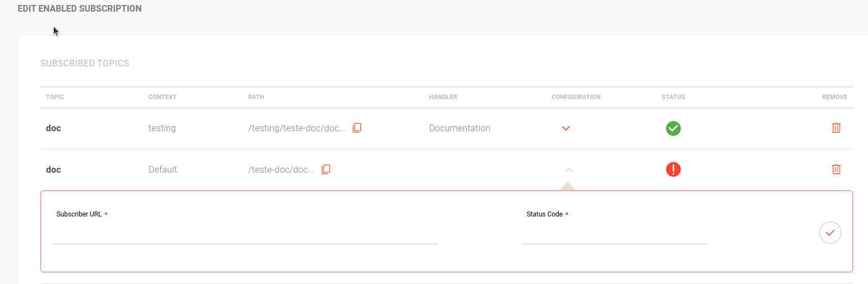Focus the Subscriber URL input field
Screen dimensions: 868x284
coord(245,234)
